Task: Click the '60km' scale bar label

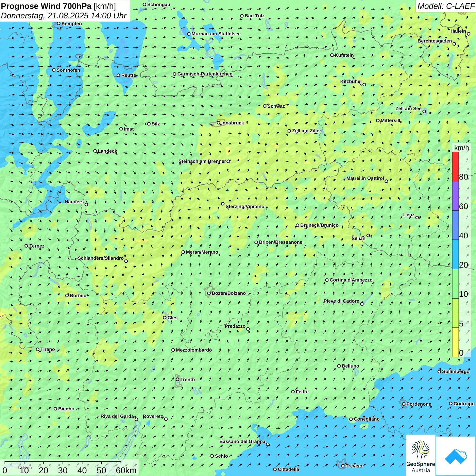Action: coord(126,470)
